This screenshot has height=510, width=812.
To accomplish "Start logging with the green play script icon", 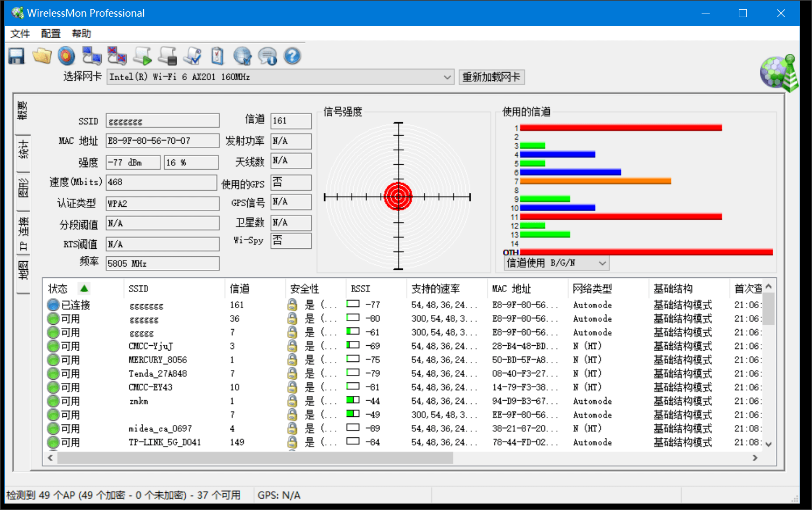I will pos(143,56).
